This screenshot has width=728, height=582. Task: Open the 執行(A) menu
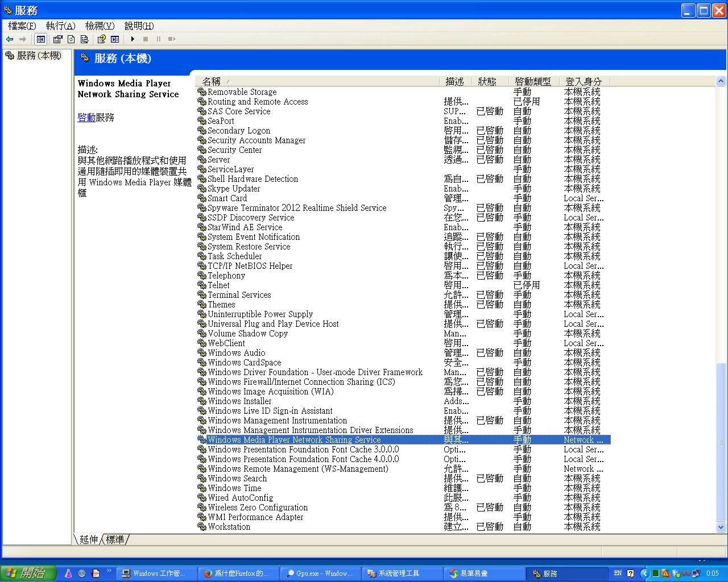[60, 26]
